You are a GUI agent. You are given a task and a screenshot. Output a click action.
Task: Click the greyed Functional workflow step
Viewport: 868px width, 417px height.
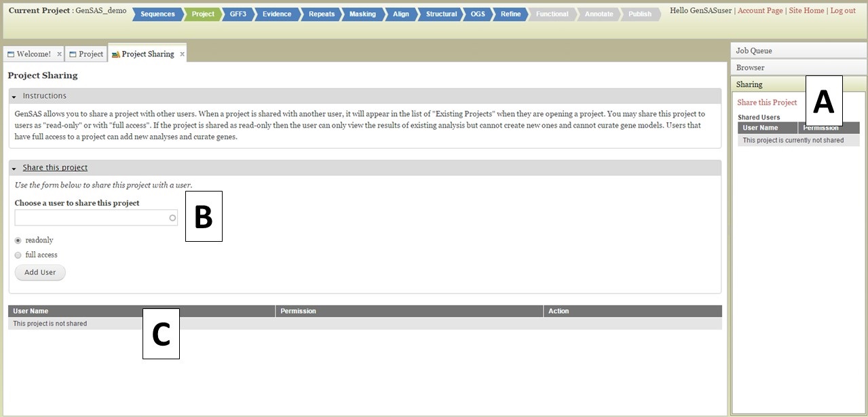point(552,14)
